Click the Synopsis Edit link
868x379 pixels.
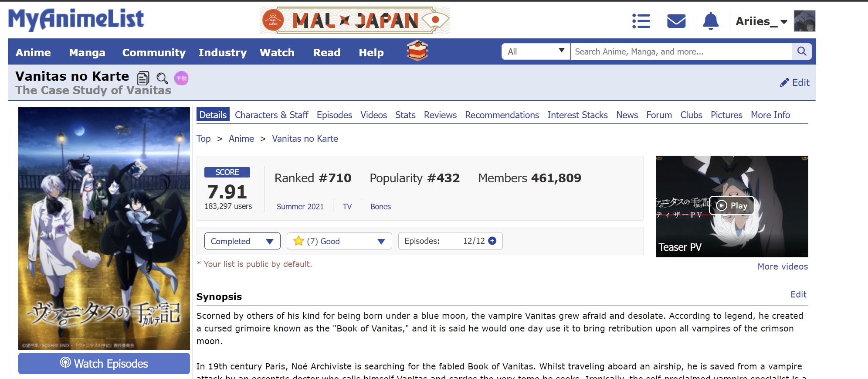pyautogui.click(x=798, y=294)
